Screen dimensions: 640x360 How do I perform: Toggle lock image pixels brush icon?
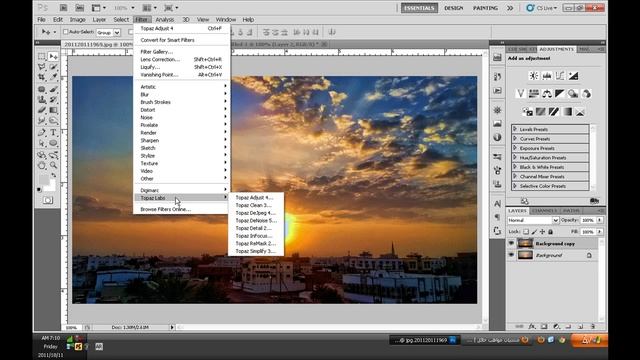click(534, 232)
